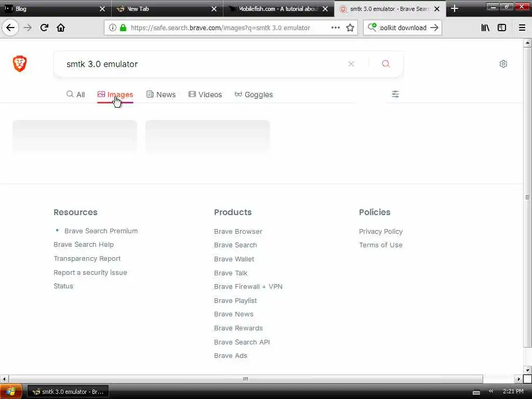Image resolution: width=532 pixels, height=399 pixels.
Task: Open the on-screen keyboard tray icon
Action: 476,392
